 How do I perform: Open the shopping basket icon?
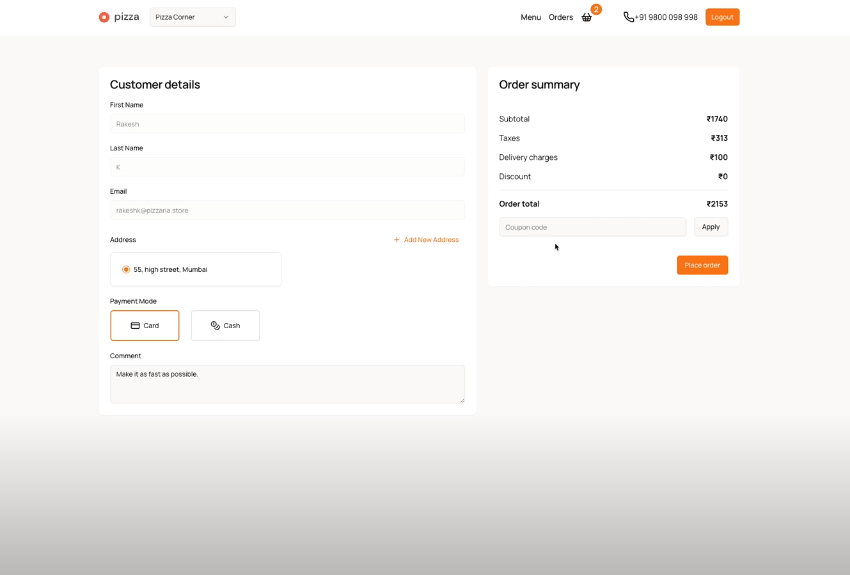point(587,17)
